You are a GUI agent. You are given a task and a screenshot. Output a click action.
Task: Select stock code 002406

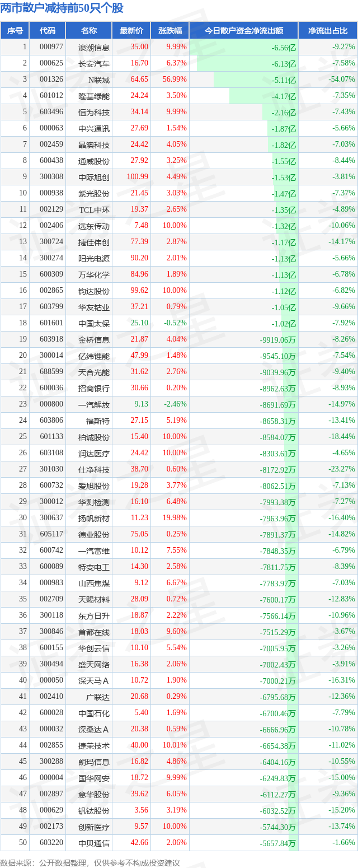[51, 226]
